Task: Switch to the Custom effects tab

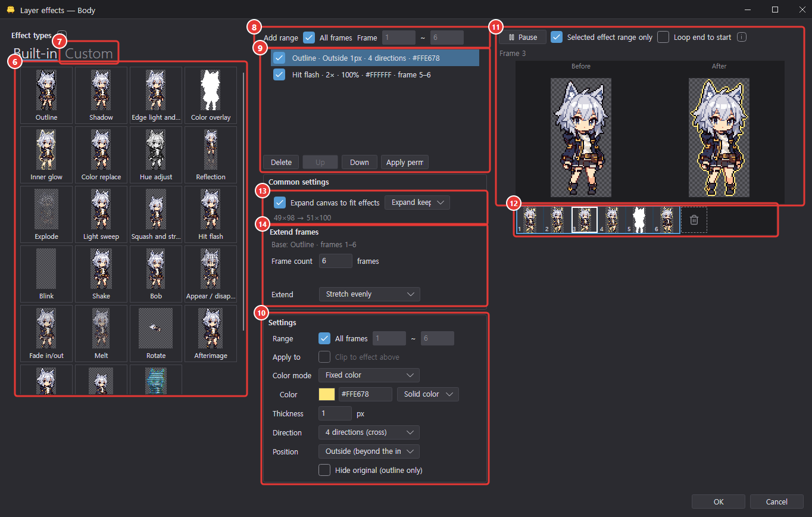Action: click(x=89, y=54)
